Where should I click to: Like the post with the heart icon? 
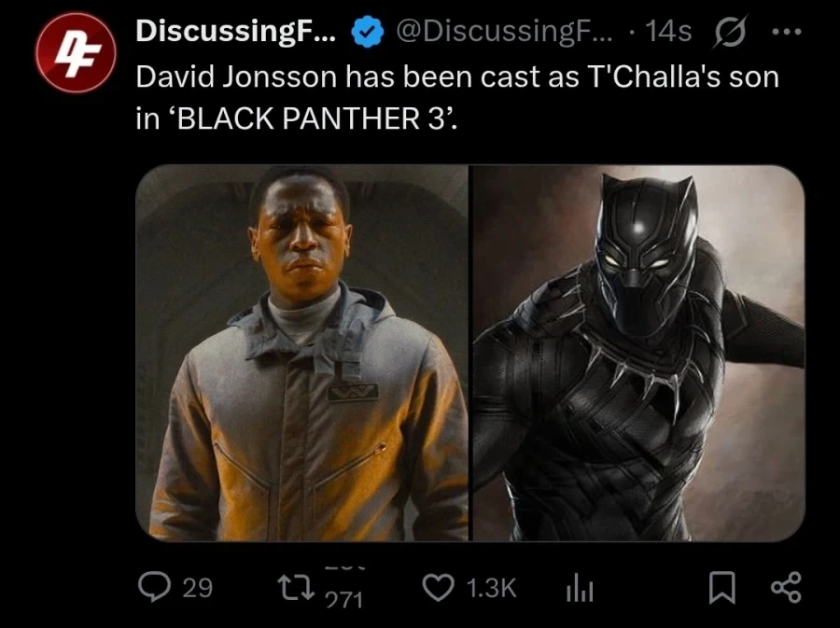coord(439,587)
